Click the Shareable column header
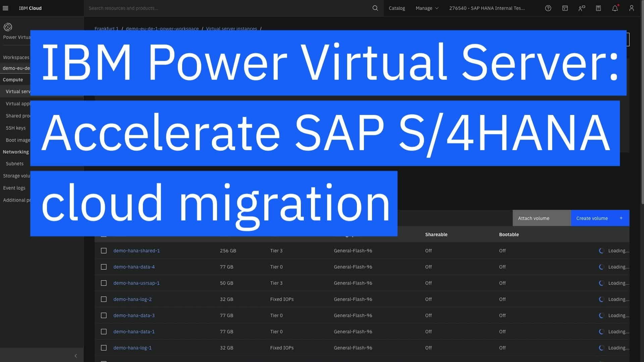Screen dimensions: 644x362 point(436,234)
